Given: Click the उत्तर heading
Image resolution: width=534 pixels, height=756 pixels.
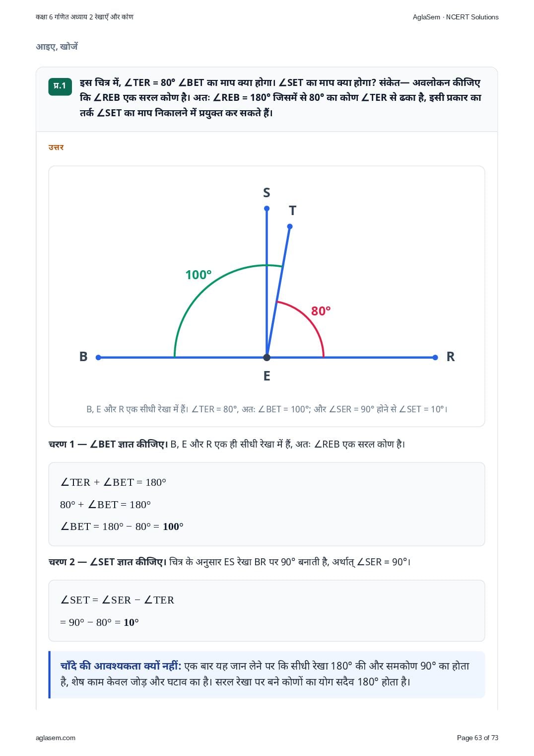Looking at the screenshot, I should pyautogui.click(x=56, y=147).
